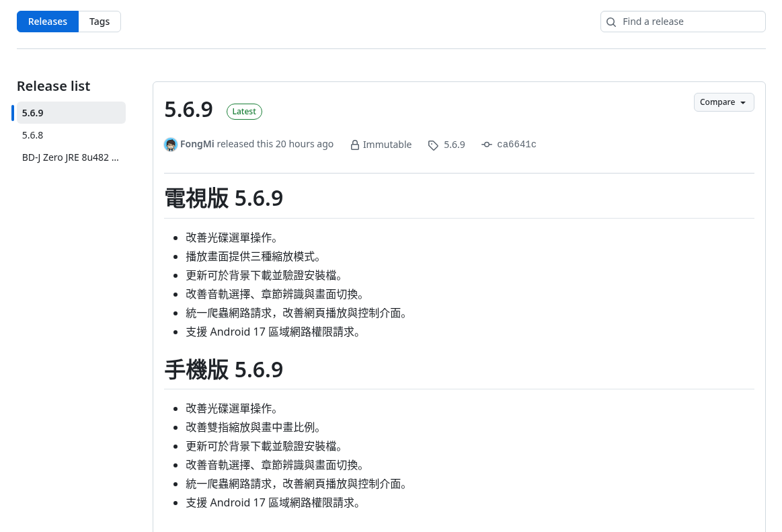Click the FongMi user avatar
This screenshot has height=532, width=782.
point(171,145)
